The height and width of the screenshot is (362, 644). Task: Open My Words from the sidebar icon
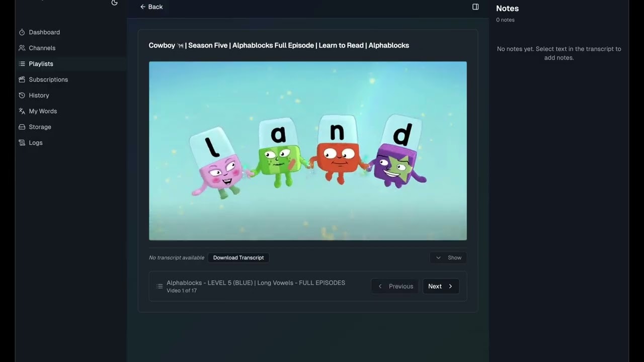click(21, 111)
